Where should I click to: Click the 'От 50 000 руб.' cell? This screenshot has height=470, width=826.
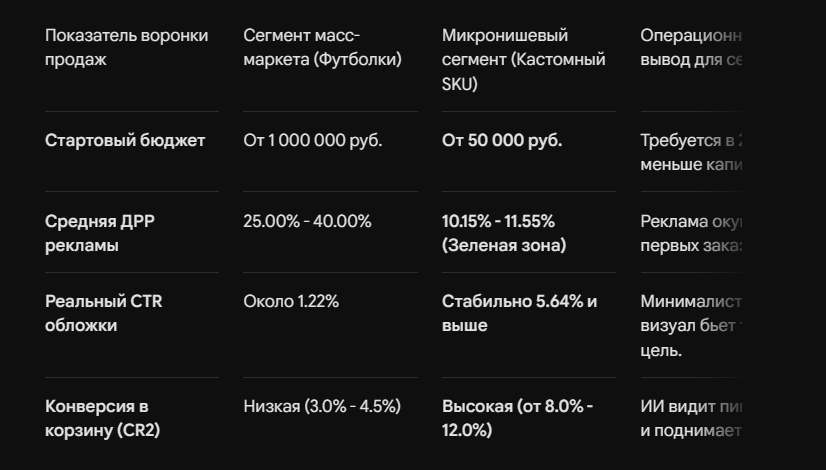click(x=502, y=140)
